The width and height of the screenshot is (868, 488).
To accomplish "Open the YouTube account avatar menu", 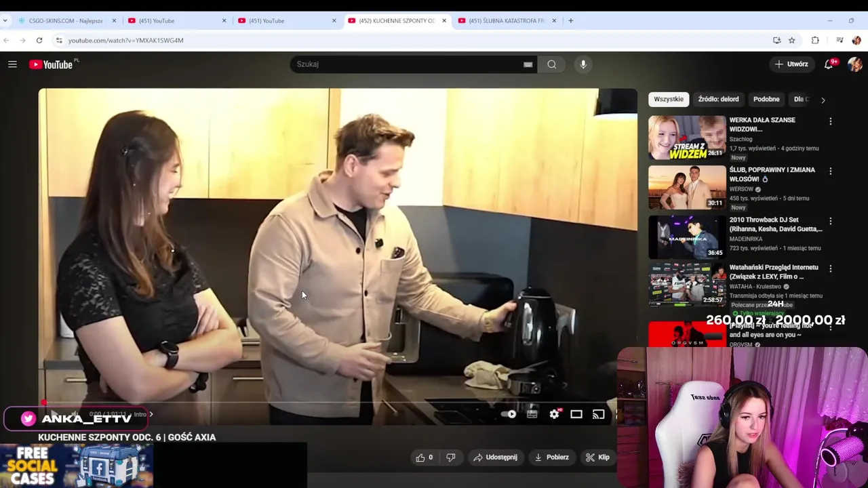I will (x=854, y=64).
